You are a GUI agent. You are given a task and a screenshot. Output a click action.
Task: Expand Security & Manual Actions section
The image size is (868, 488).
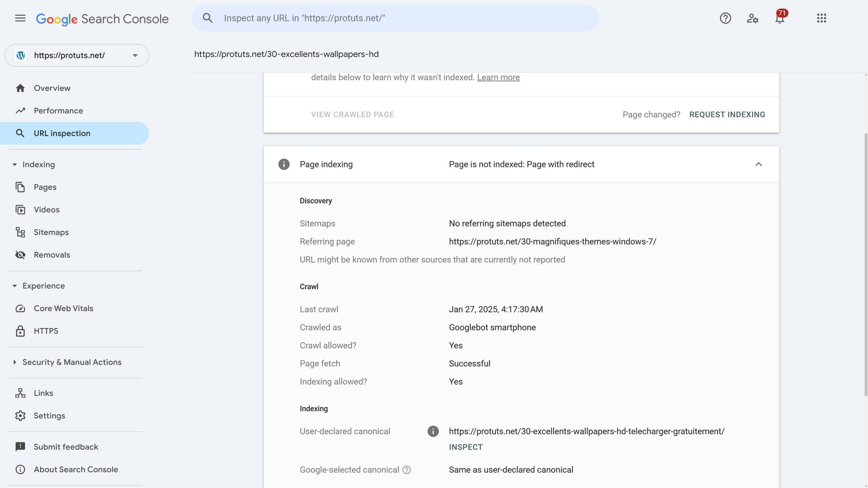(x=15, y=362)
